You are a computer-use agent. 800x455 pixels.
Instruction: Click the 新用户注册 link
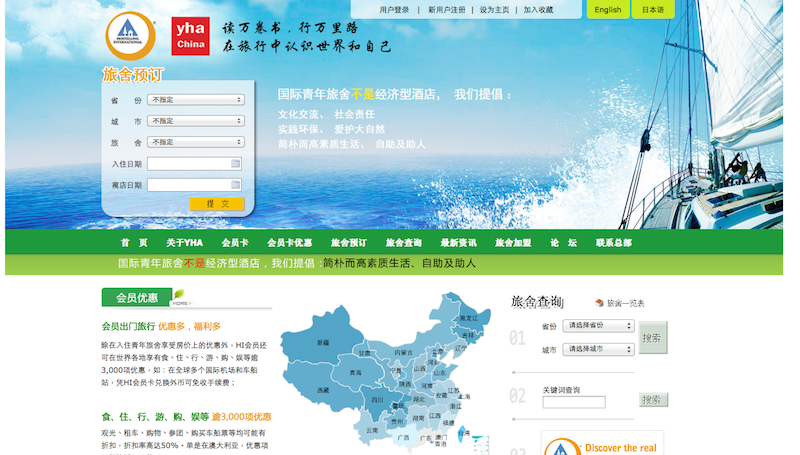pyautogui.click(x=446, y=10)
